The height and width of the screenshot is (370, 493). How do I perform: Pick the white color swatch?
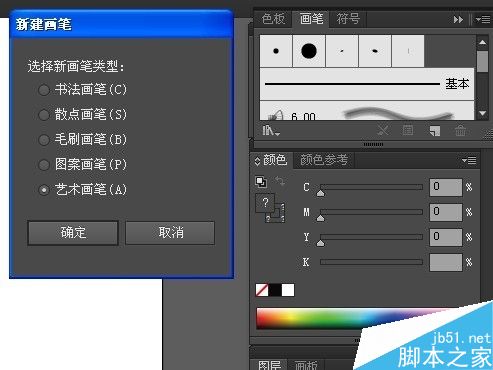coord(288,290)
